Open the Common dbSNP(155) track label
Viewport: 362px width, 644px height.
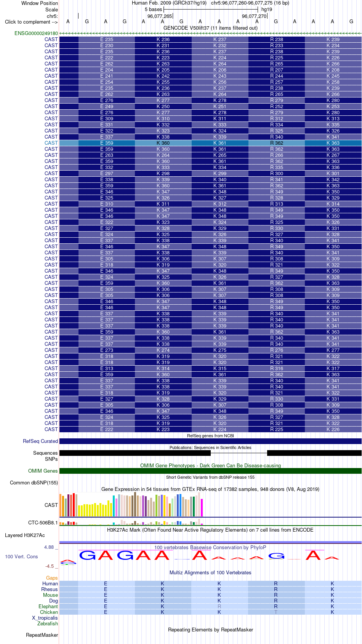point(34,483)
